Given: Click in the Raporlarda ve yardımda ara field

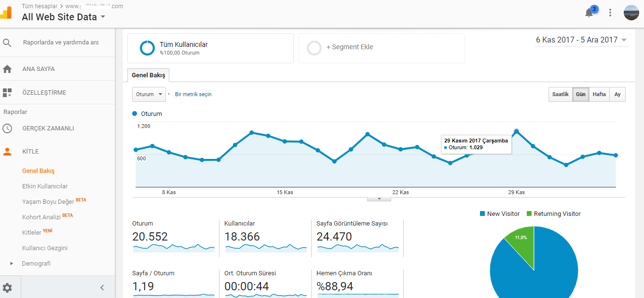Looking at the screenshot, I should pyautogui.click(x=61, y=43).
